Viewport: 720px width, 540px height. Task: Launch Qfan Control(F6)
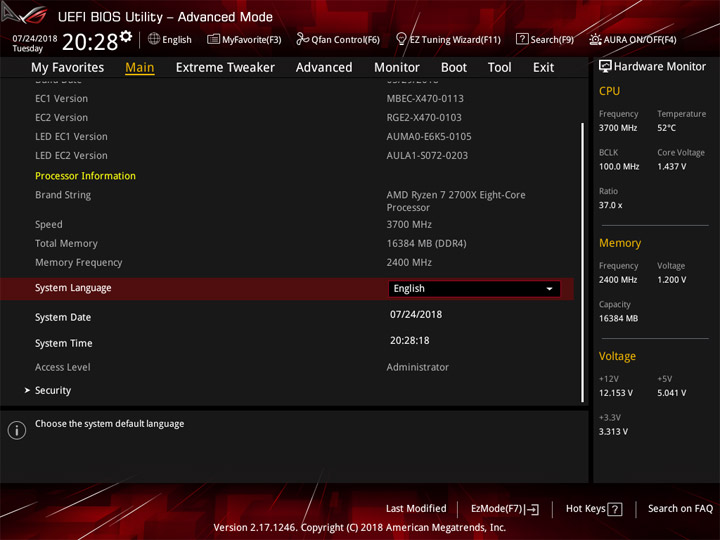pyautogui.click(x=338, y=39)
